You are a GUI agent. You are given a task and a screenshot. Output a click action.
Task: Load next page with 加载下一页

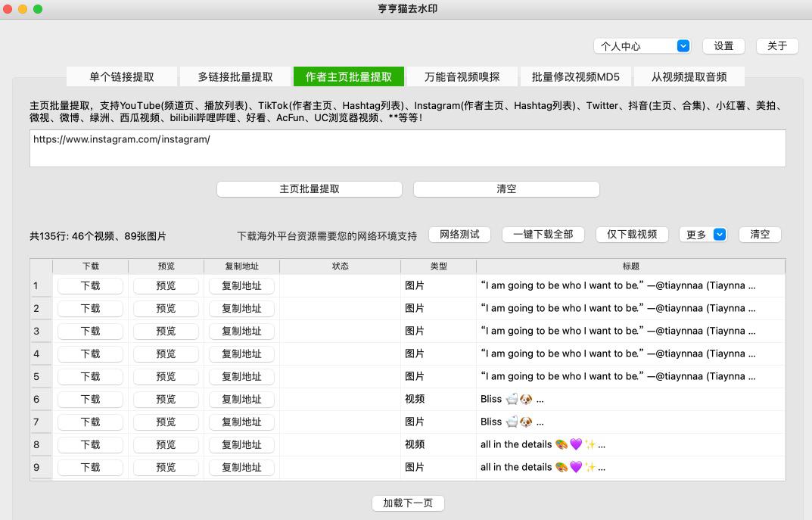point(408,503)
